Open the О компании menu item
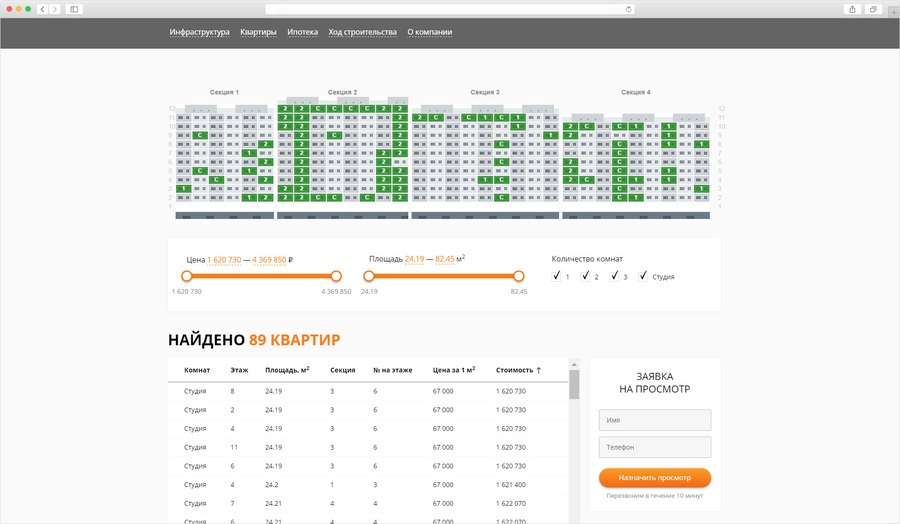 pos(430,32)
